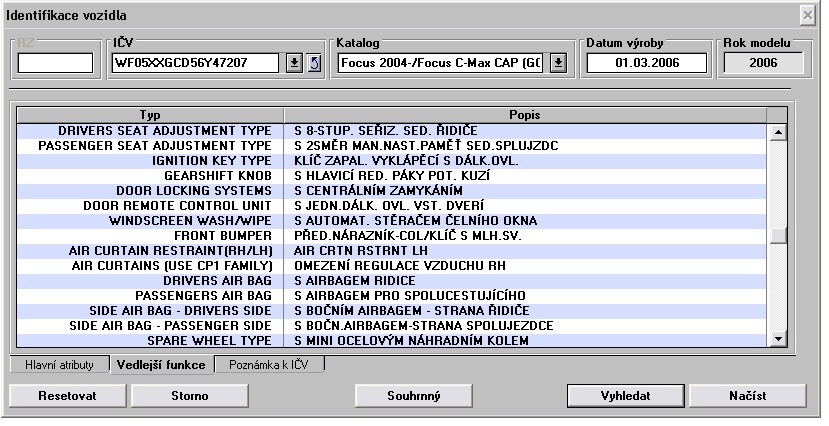
Task: Click the refresh icon beside the IČV field
Action: (312, 64)
